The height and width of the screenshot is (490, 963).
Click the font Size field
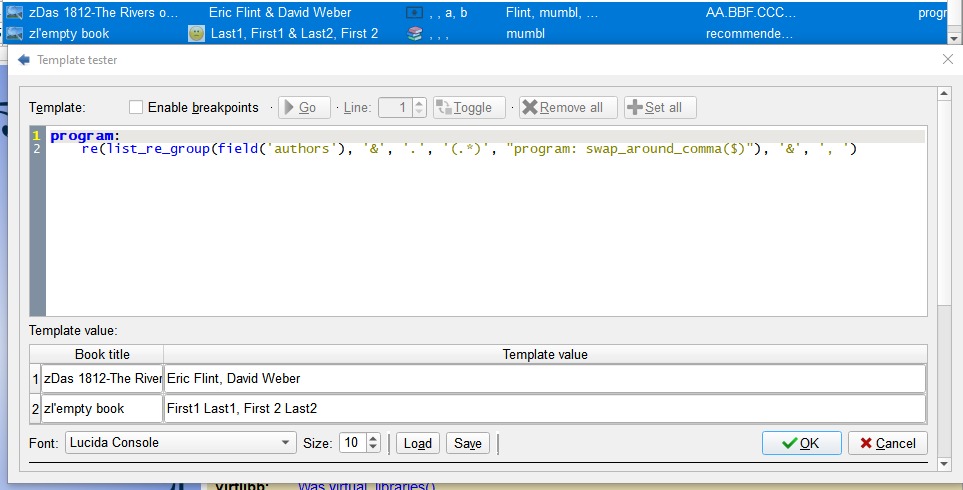coord(353,443)
